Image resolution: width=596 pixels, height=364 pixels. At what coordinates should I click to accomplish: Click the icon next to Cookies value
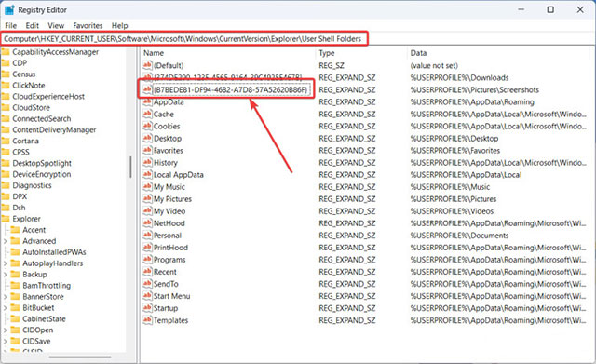coord(147,127)
